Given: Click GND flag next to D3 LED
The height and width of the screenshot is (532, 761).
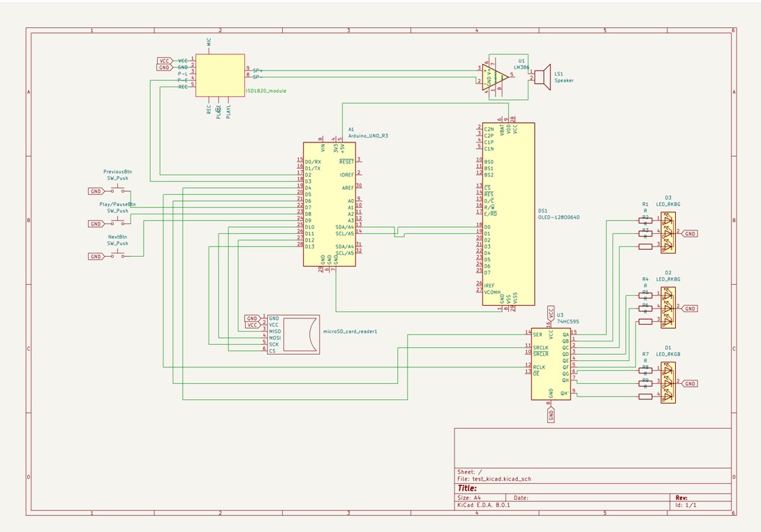Looking at the screenshot, I should pos(690,233).
